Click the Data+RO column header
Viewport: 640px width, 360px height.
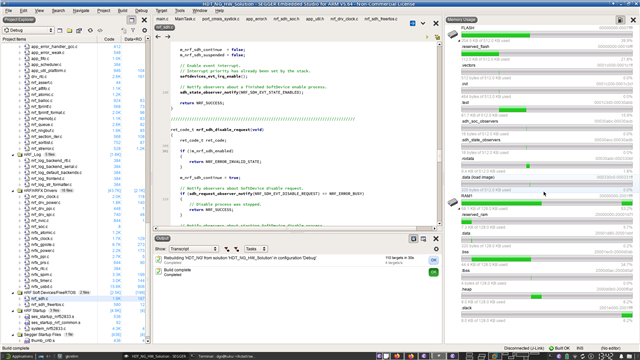tap(133, 39)
